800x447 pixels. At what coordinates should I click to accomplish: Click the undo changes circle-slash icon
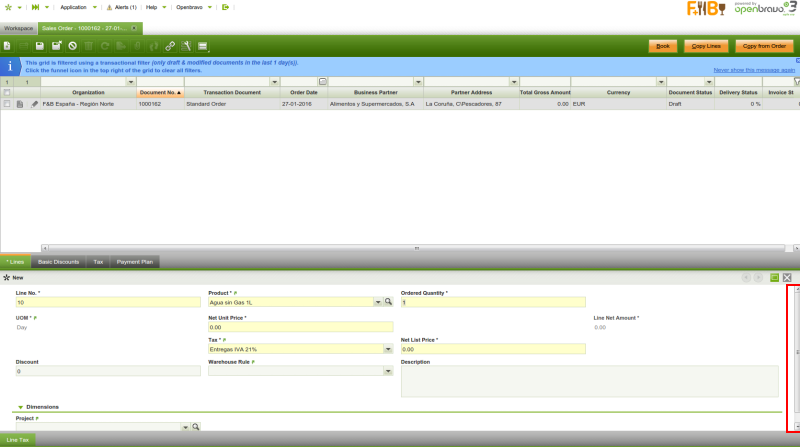coord(72,46)
